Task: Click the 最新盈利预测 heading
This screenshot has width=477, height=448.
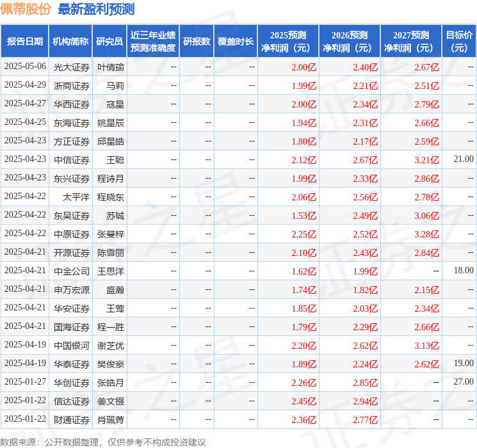Action: [x=96, y=9]
